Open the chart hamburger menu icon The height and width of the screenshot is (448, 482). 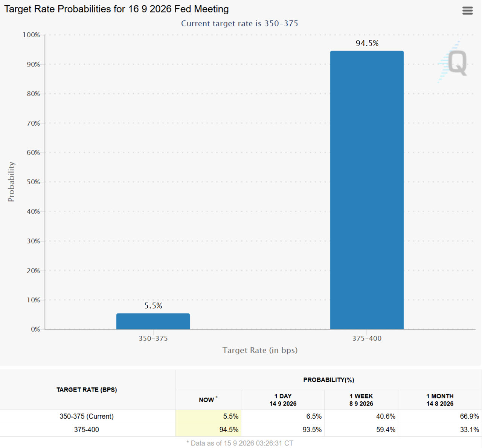pyautogui.click(x=467, y=11)
